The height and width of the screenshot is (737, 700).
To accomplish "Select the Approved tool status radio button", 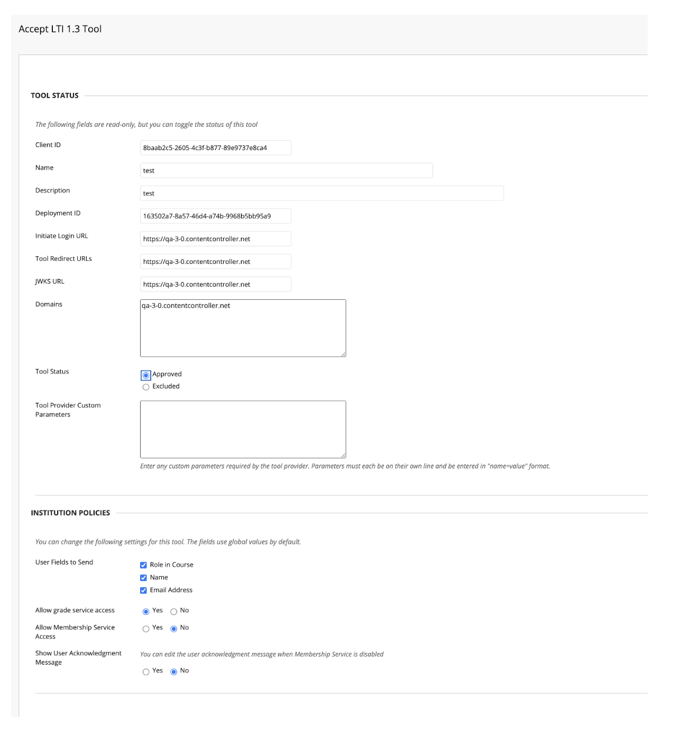I will tap(146, 375).
